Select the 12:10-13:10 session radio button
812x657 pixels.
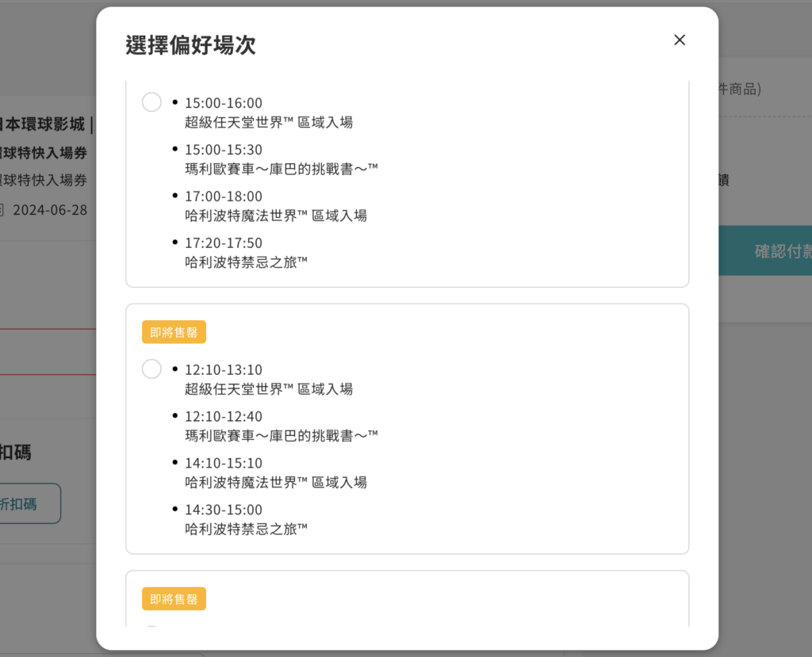tap(151, 369)
